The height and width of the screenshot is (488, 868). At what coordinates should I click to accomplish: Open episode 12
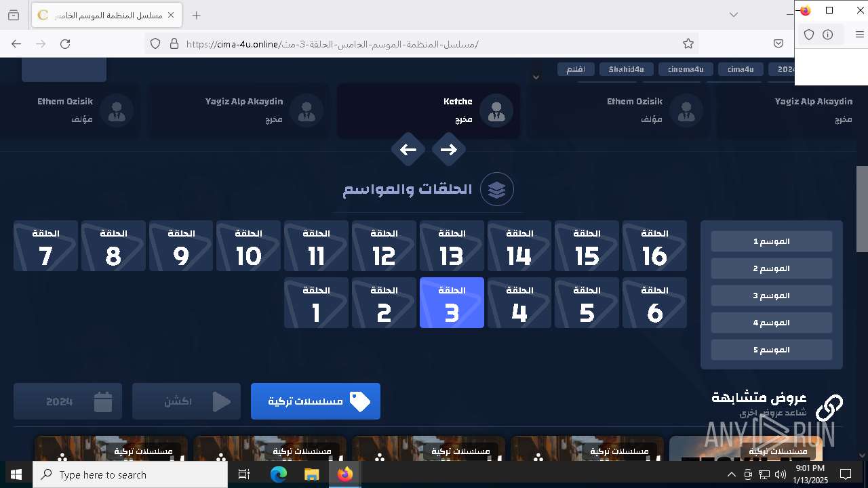click(x=384, y=246)
